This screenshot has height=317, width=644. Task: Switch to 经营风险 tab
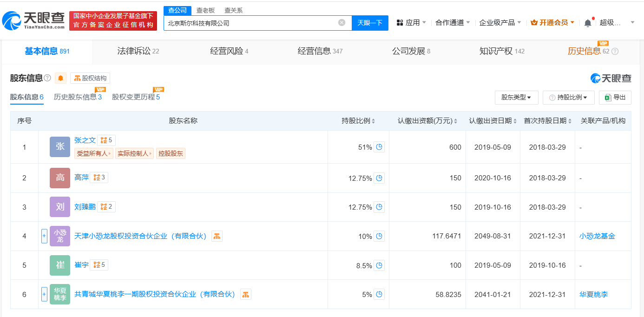229,51
